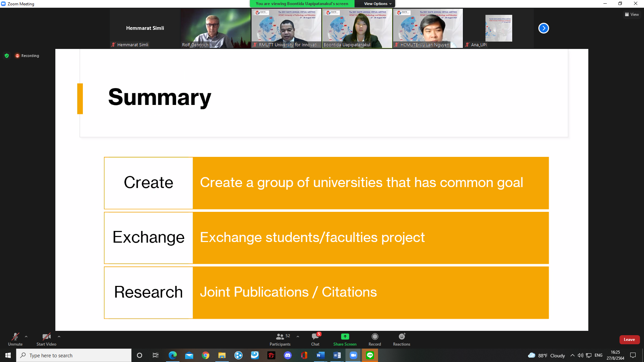The height and width of the screenshot is (362, 644).
Task: Select Boontida Uapipatanakul video tile
Action: point(357,28)
